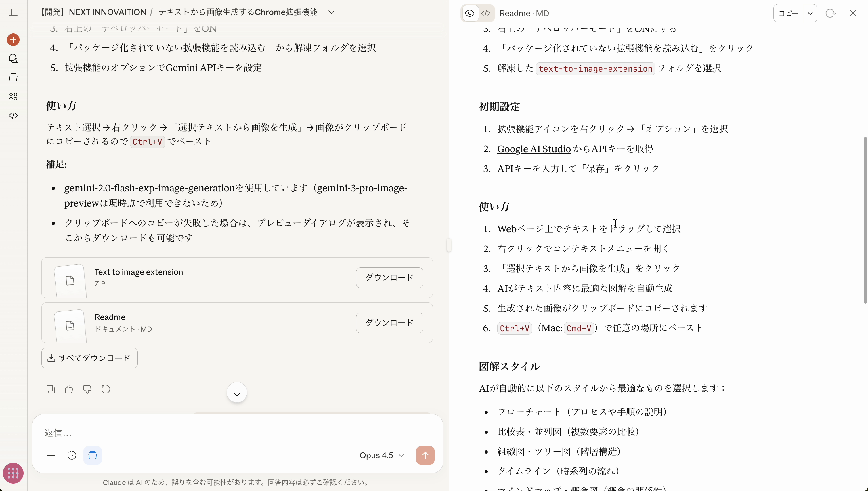This screenshot has height=491, width=868.
Task: Refresh the Readme artifact
Action: point(831,13)
